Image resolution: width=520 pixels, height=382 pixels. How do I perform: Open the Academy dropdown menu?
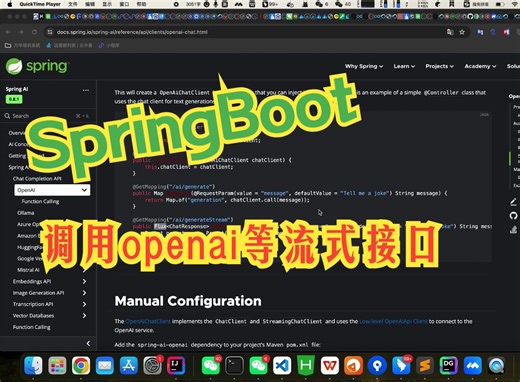tap(480, 66)
